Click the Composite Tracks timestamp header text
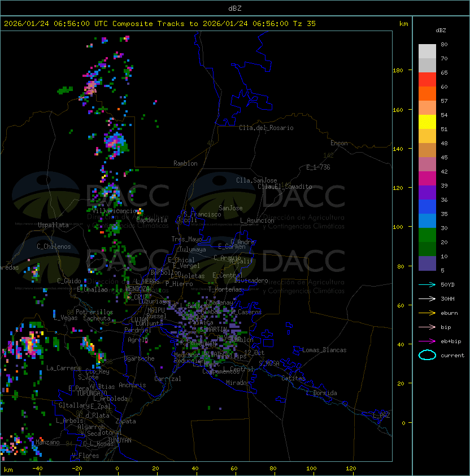The height and width of the screenshot is (476, 470). pos(160,24)
